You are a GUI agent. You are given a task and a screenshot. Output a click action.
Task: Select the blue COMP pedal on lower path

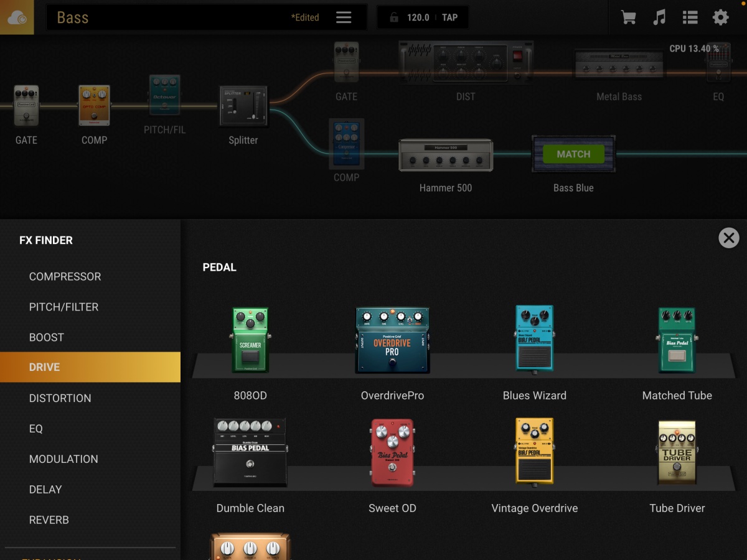click(x=346, y=144)
